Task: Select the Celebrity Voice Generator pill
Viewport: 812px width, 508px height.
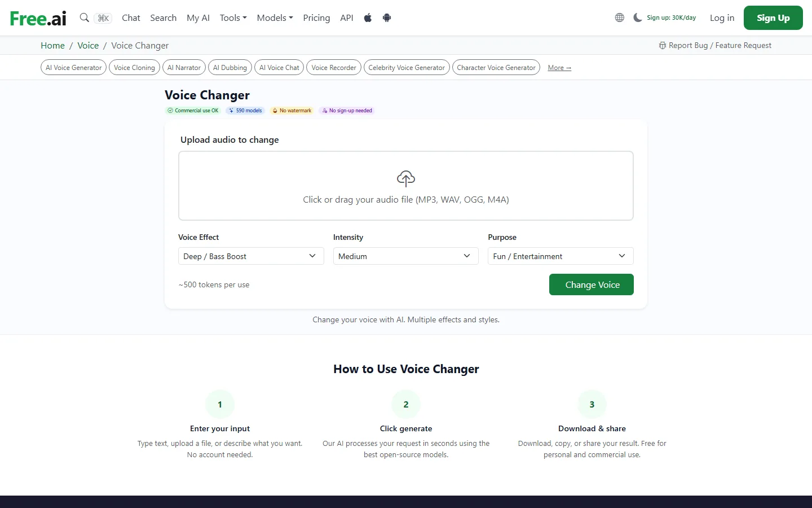Action: (407, 68)
